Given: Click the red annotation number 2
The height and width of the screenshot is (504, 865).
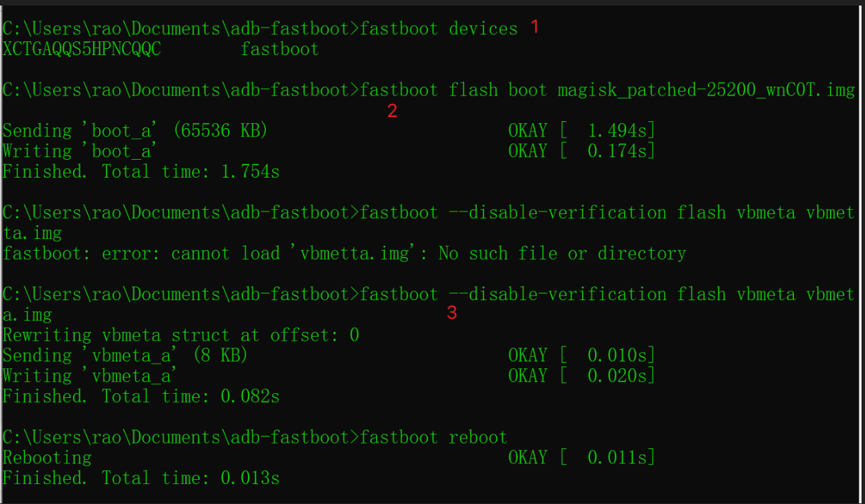Looking at the screenshot, I should pyautogui.click(x=392, y=111).
